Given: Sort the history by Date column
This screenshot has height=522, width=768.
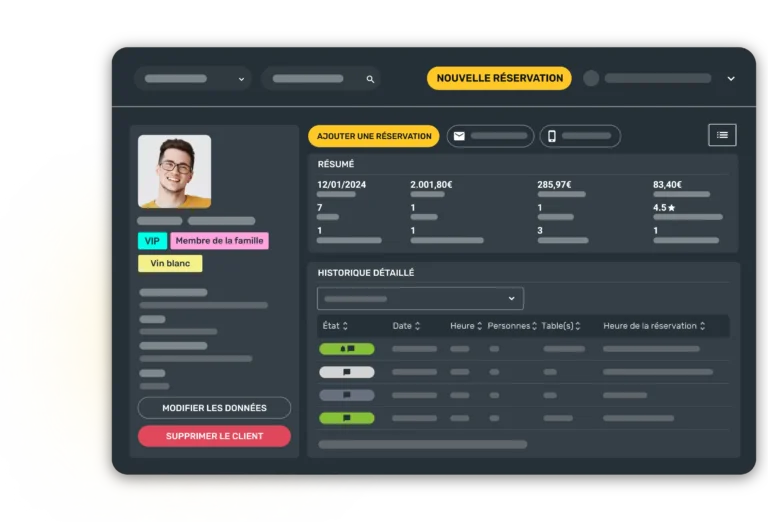Looking at the screenshot, I should (406, 326).
